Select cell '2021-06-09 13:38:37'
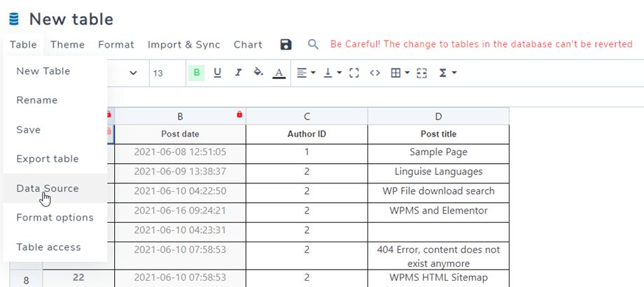Screen dimensions: 644x287 tap(181, 173)
